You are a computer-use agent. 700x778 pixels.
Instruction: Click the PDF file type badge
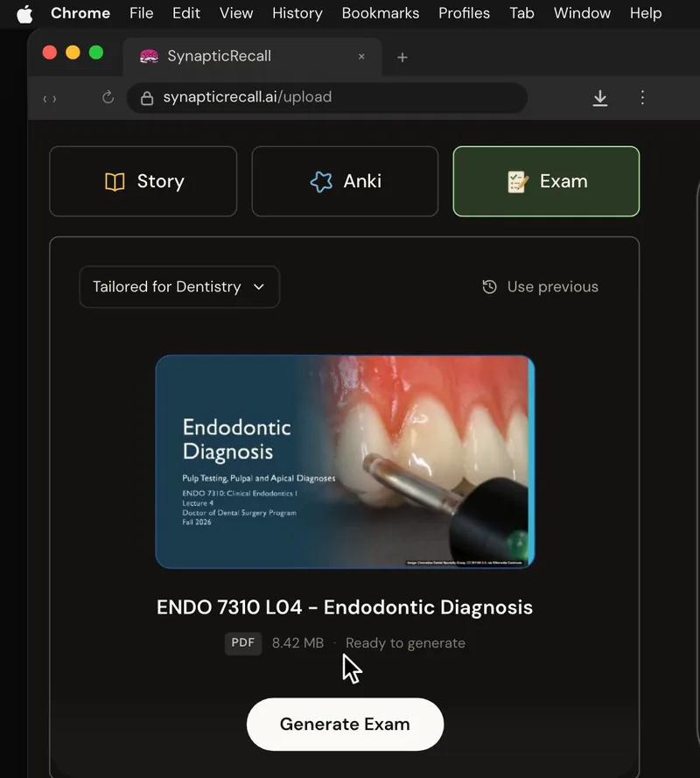tap(243, 643)
